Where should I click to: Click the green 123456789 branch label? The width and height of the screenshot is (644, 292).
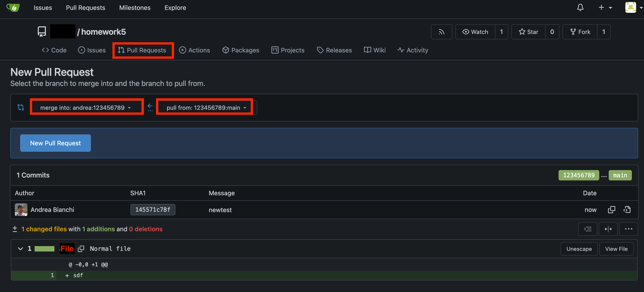(x=579, y=175)
